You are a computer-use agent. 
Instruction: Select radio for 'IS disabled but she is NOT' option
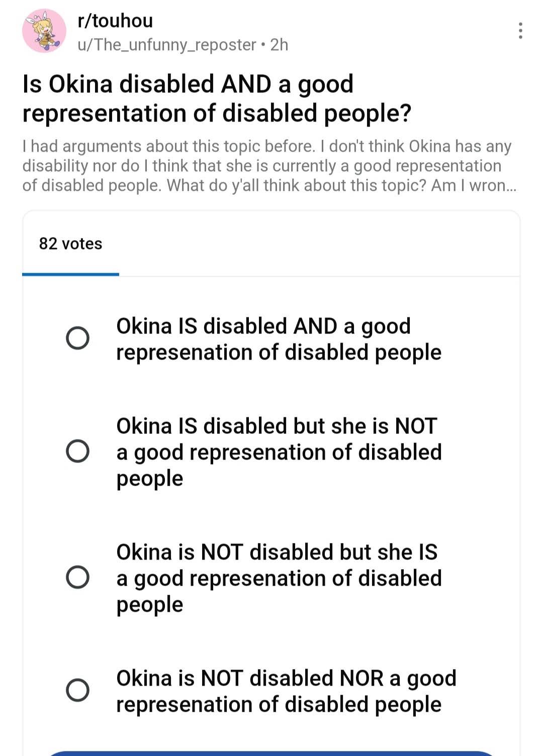pos(78,451)
